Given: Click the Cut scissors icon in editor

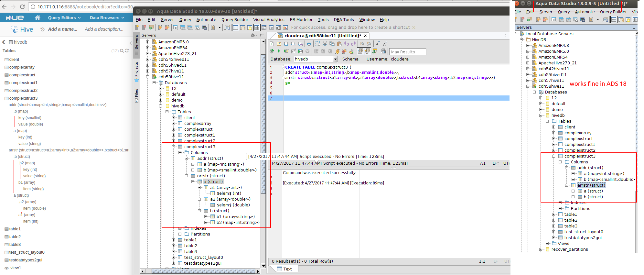Looking at the screenshot, I should (325, 44).
